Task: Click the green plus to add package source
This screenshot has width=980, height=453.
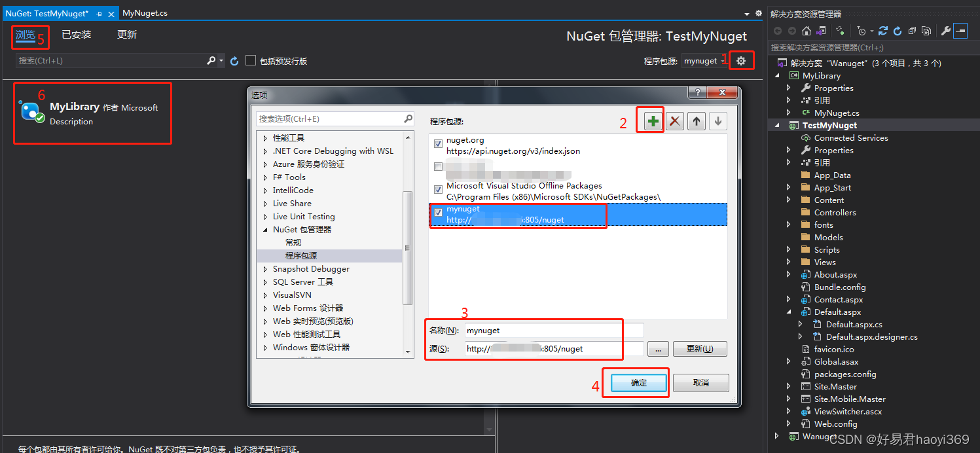Action: (x=650, y=120)
